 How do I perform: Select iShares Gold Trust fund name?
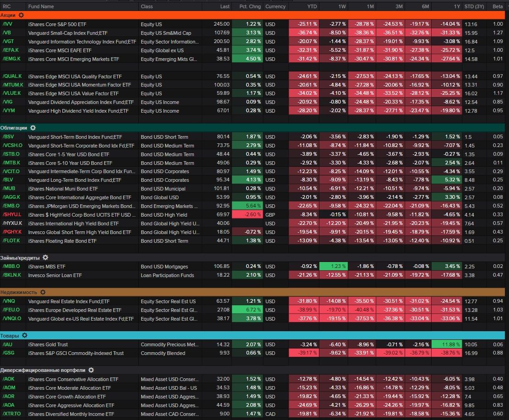click(48, 345)
